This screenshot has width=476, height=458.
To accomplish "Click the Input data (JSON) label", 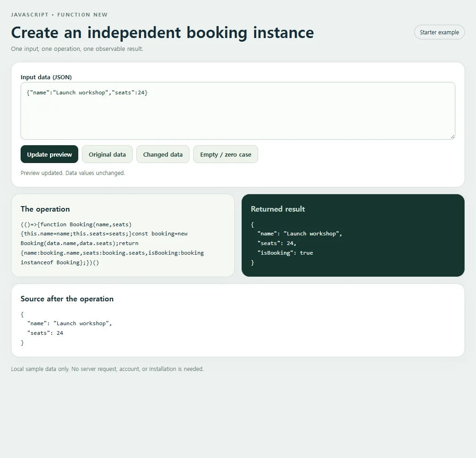I will (x=46, y=77).
